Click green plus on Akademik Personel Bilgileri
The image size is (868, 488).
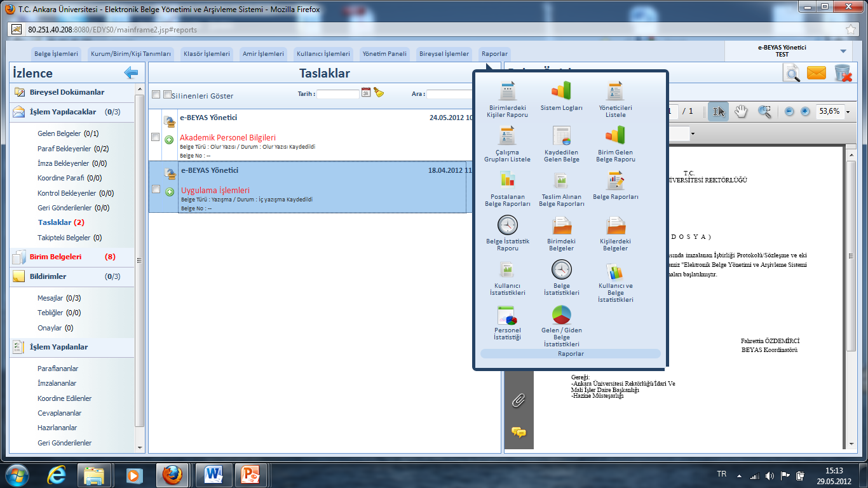pyautogui.click(x=169, y=140)
